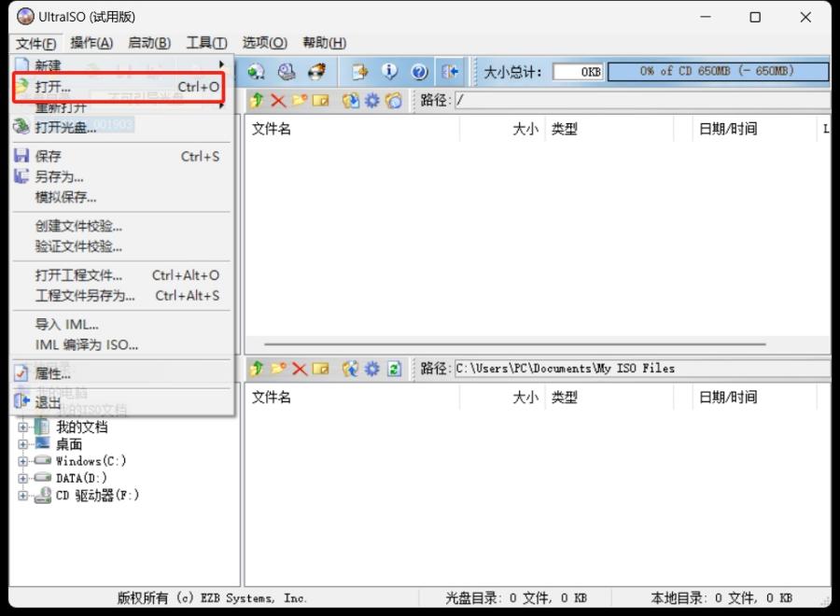Click the 本地目录: 0 文件, 0 KB status text
The width and height of the screenshot is (840, 616).
click(x=721, y=597)
